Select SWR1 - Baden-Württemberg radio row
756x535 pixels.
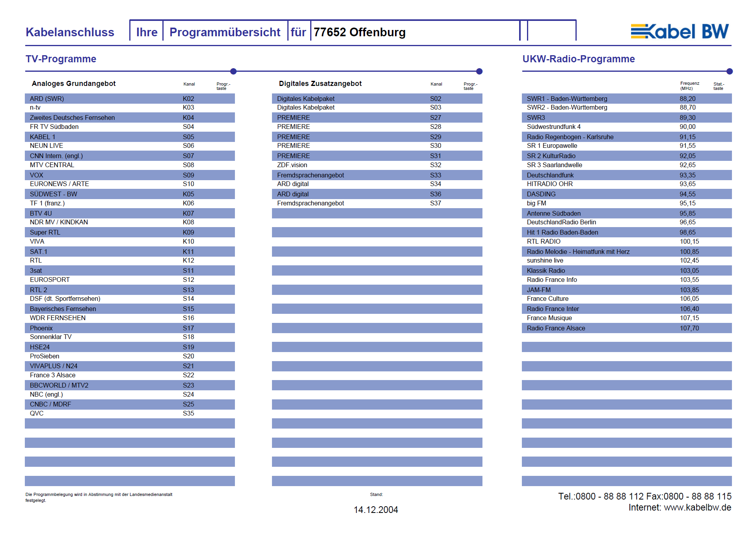[627, 99]
